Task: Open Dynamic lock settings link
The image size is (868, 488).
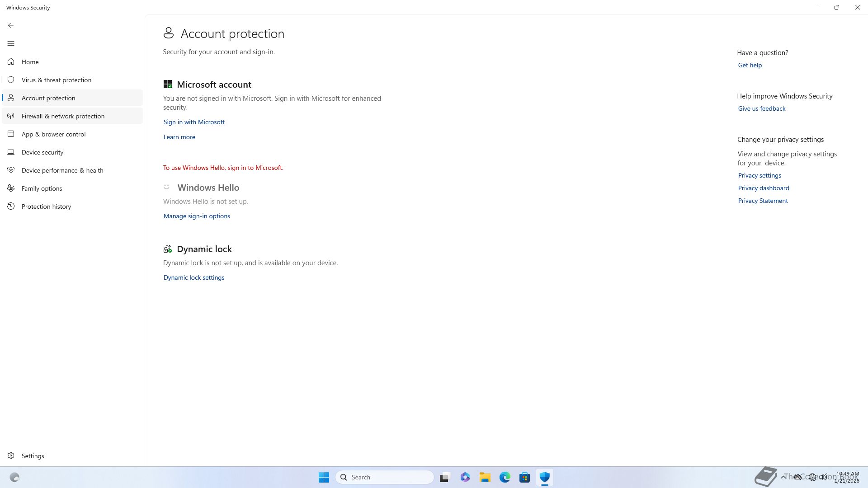Action: pyautogui.click(x=194, y=277)
